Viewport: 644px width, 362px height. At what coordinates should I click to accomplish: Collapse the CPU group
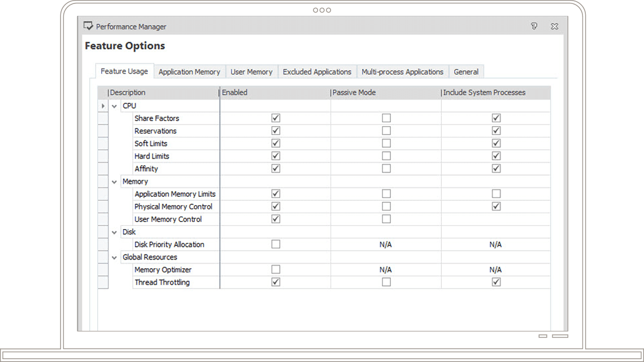click(114, 106)
